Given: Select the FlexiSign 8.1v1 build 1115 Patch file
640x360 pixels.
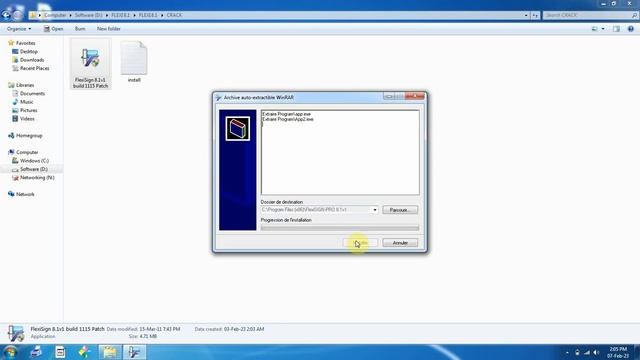Looking at the screenshot, I should [x=91, y=64].
